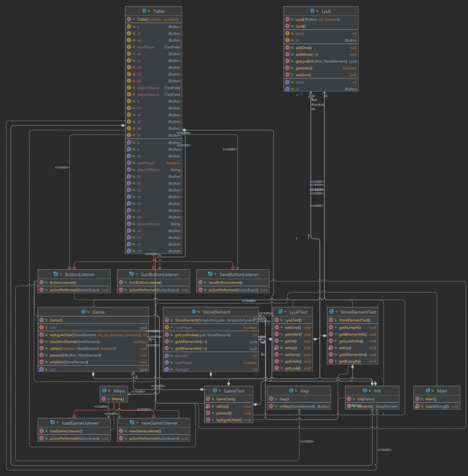Select loadGameListener() constructor
The height and width of the screenshot is (476, 468).
click(x=74, y=431)
